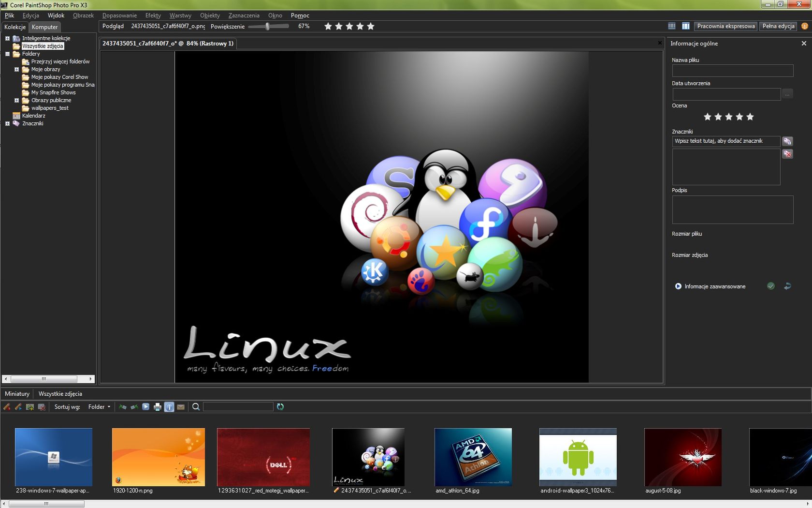Click the first star in the Podgląd toolbar
Viewport: 812px width, 508px height.
328,26
